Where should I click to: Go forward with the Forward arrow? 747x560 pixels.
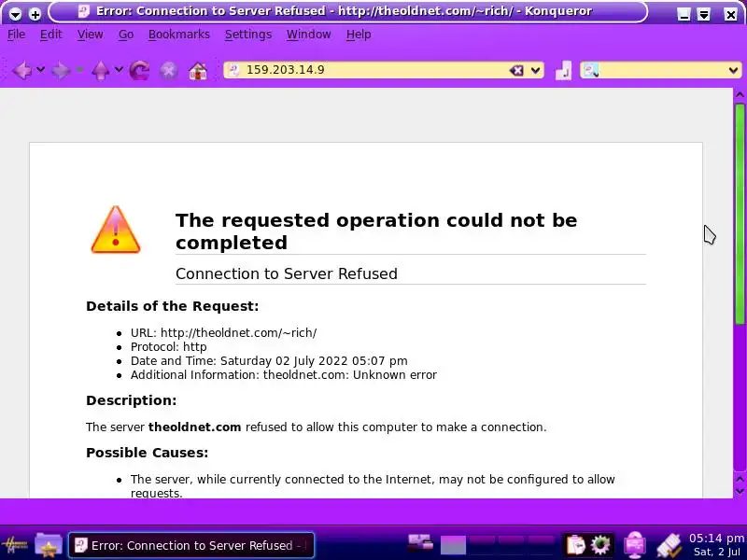click(x=61, y=71)
